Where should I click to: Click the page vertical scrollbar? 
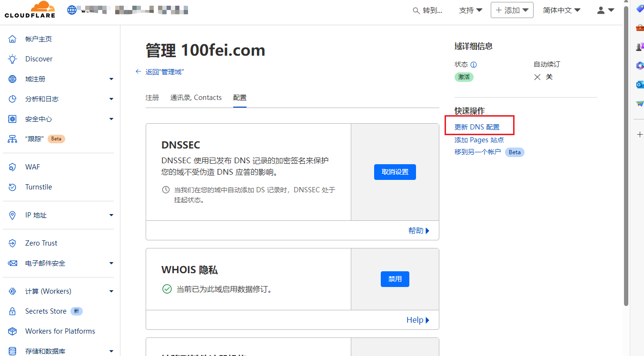[626, 155]
